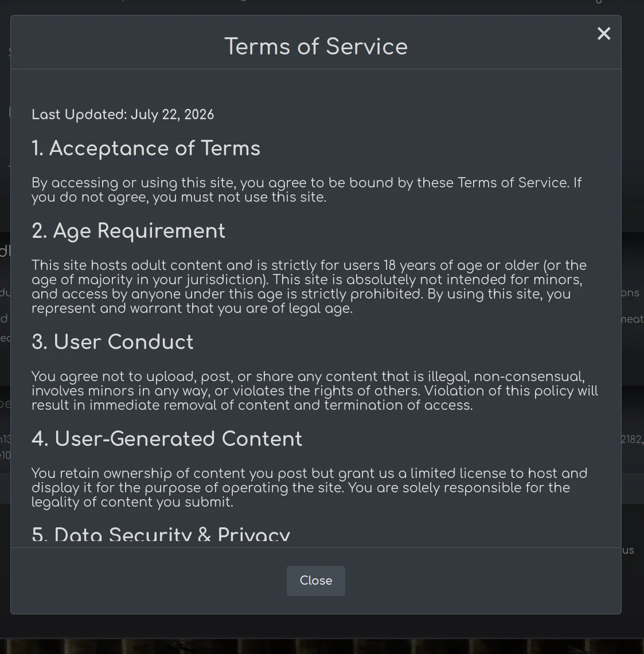Screen dimensions: 644x654
Task: Click the Terms of Service title
Action: click(316, 46)
